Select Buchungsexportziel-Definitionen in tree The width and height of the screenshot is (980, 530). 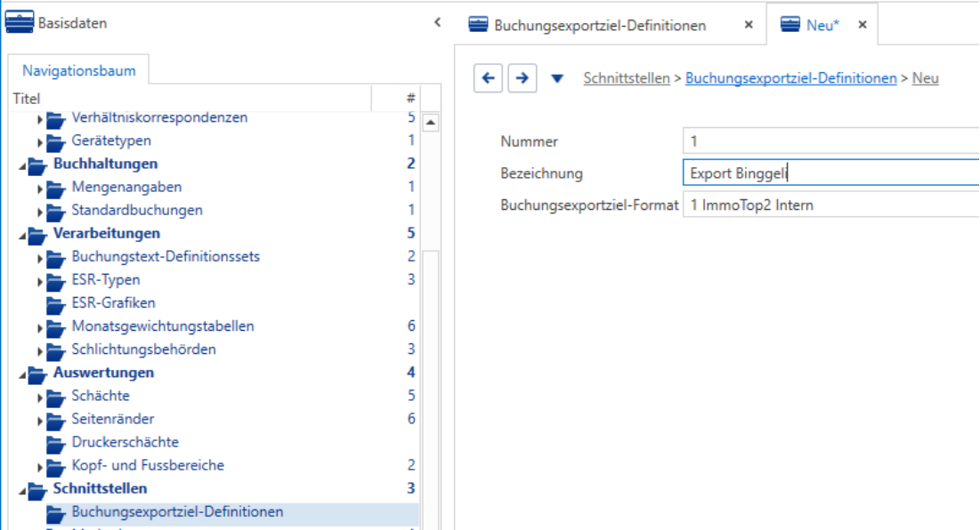[177, 512]
